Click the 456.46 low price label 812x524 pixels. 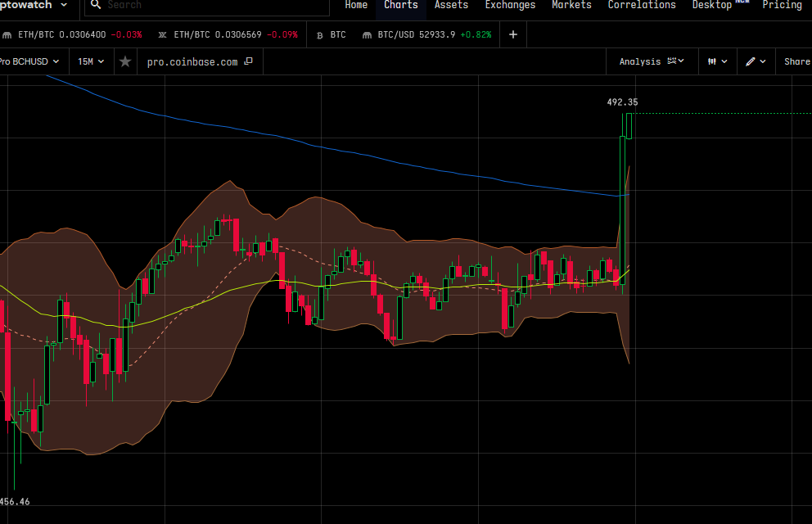(15, 502)
